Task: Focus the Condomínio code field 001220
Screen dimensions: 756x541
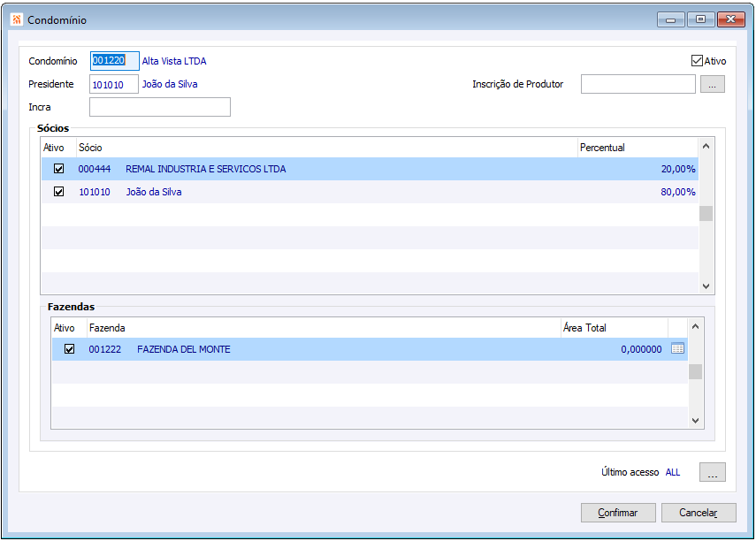Action: click(115, 61)
